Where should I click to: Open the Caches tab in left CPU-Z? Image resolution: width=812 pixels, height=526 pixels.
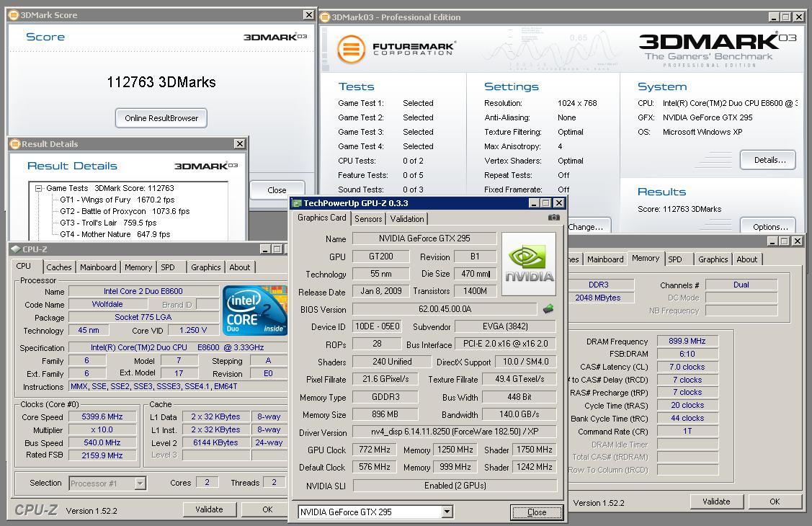coord(58,267)
